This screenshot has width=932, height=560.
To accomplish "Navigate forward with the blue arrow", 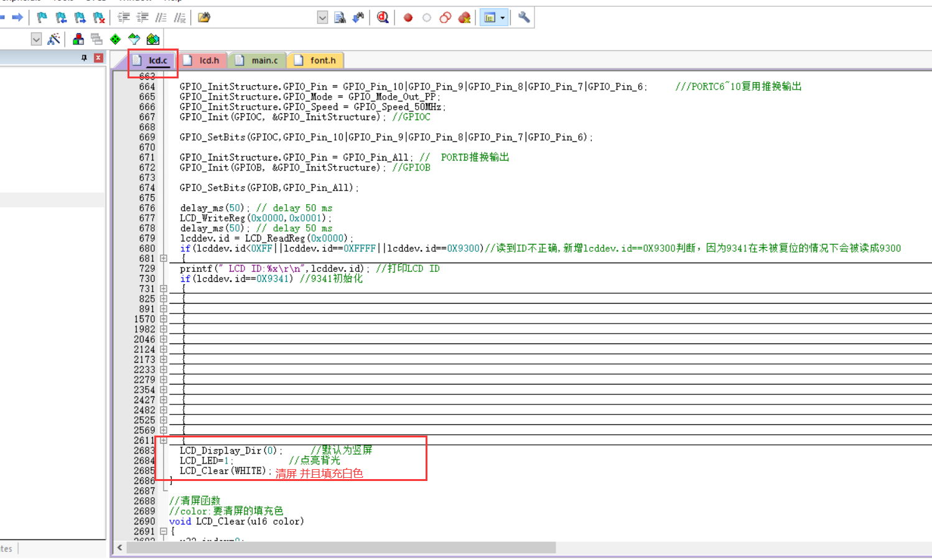I will [x=17, y=17].
